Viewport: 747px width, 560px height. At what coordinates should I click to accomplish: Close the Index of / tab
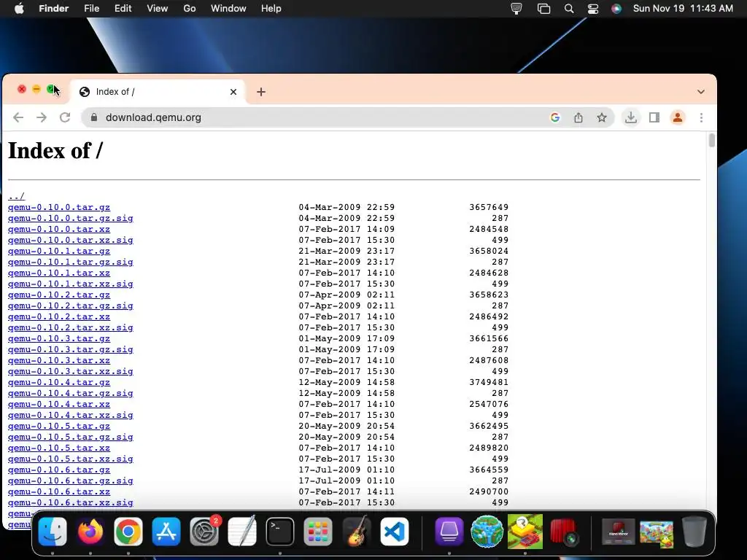pyautogui.click(x=233, y=92)
